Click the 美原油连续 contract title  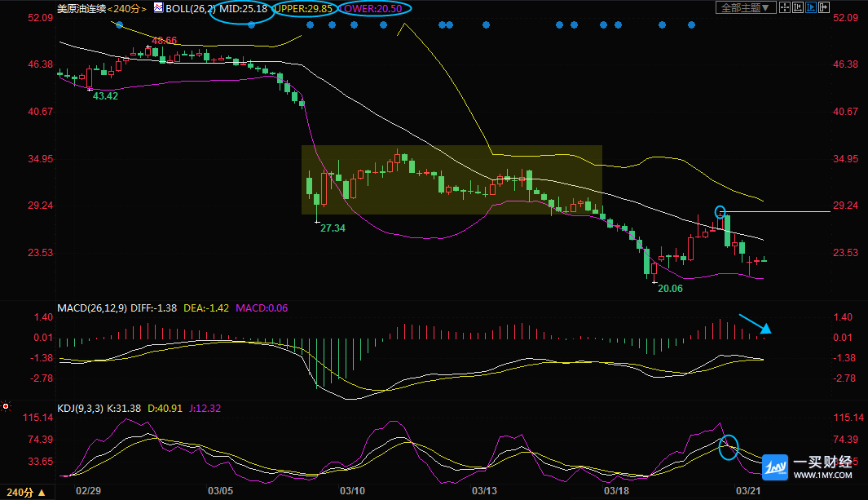pyautogui.click(x=82, y=9)
